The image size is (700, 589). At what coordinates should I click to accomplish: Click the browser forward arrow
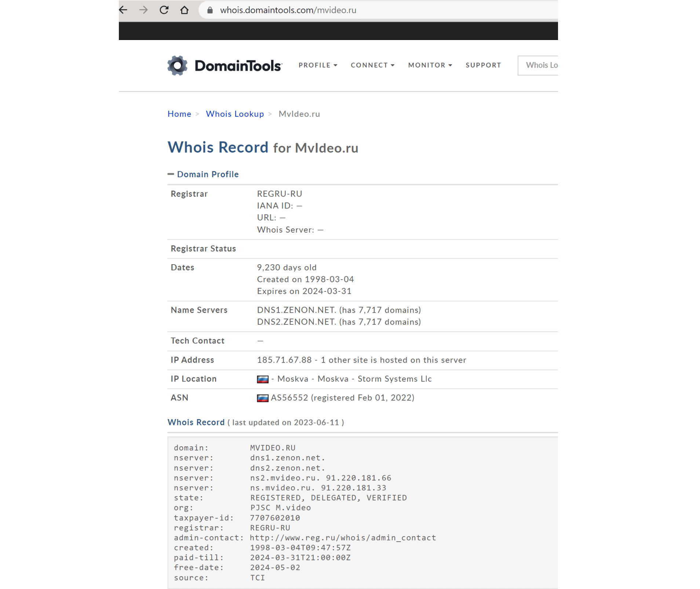coord(143,10)
